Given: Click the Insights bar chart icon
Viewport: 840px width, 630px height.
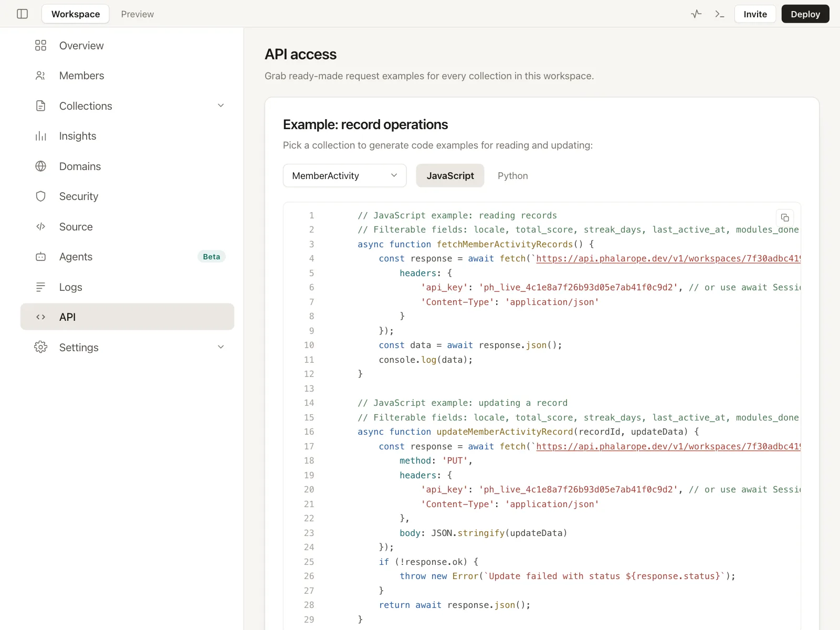Looking at the screenshot, I should coord(40,136).
